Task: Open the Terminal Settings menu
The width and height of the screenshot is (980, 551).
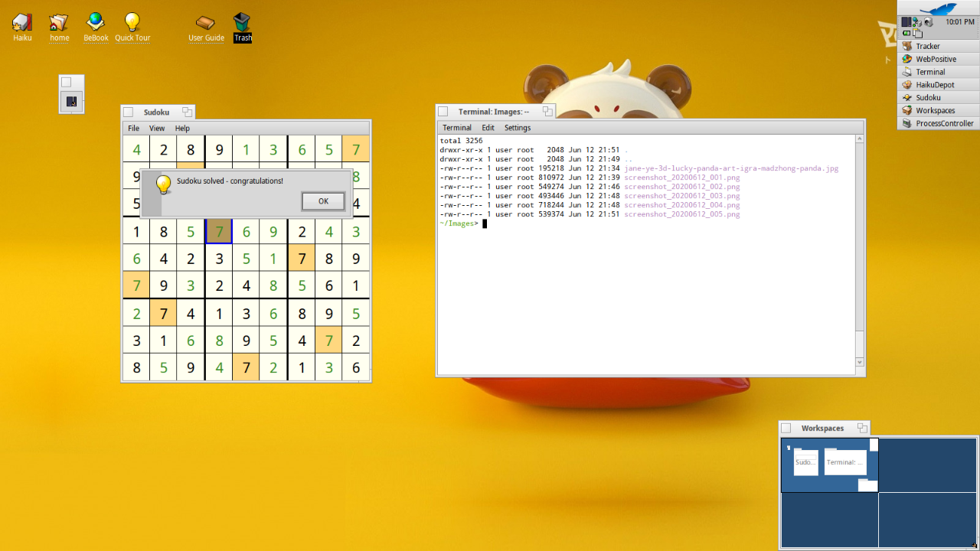Action: [x=518, y=128]
